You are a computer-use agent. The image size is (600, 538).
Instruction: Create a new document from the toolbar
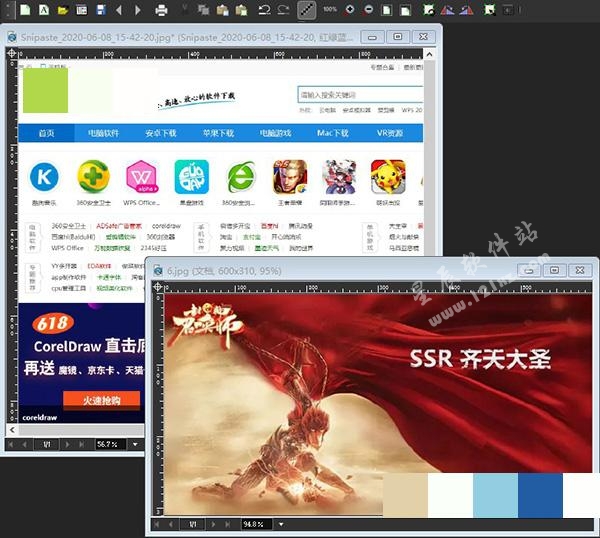click(x=25, y=10)
